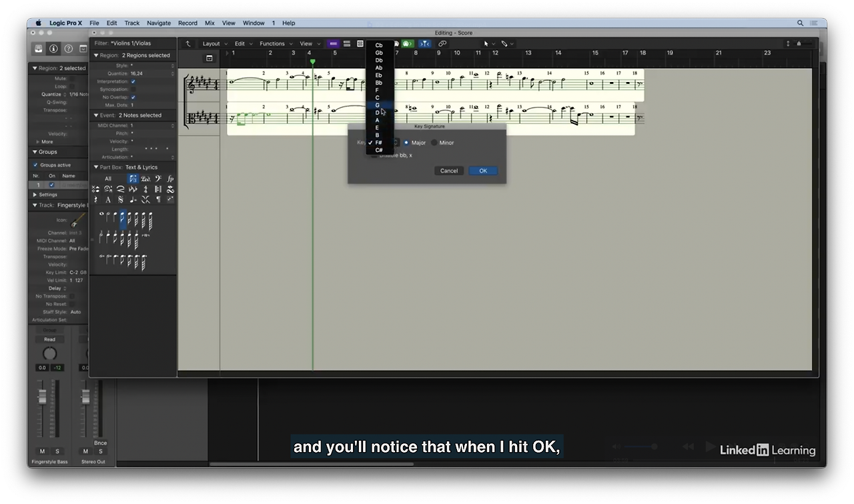
Task: Choose the bass clef group in Part Box
Action: [158, 179]
